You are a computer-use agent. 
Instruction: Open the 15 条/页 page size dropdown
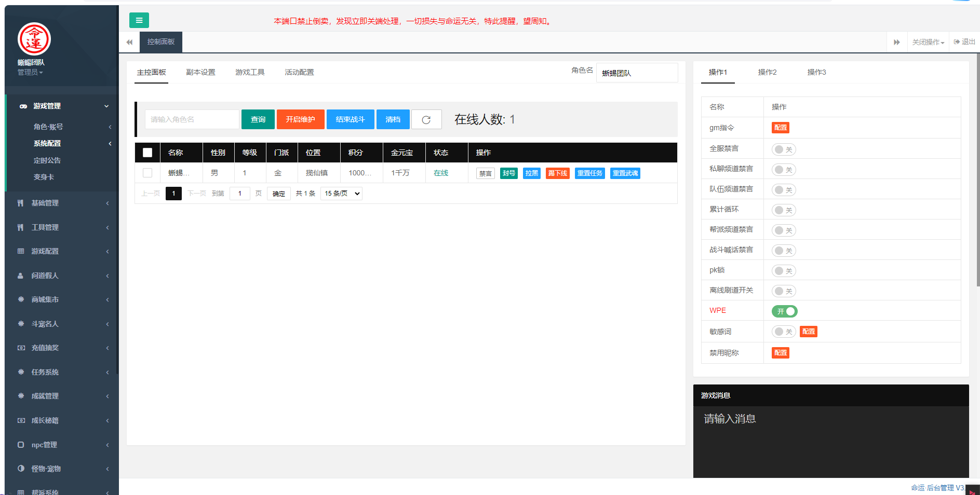[x=341, y=194]
